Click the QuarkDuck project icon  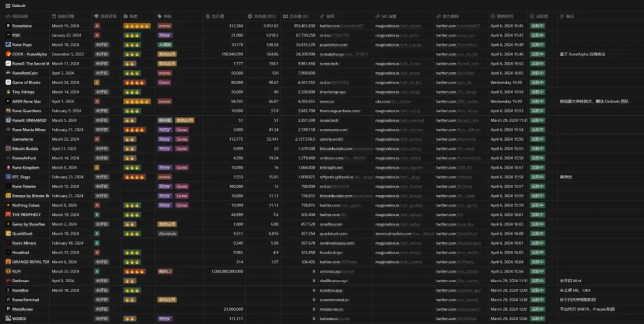point(8,234)
